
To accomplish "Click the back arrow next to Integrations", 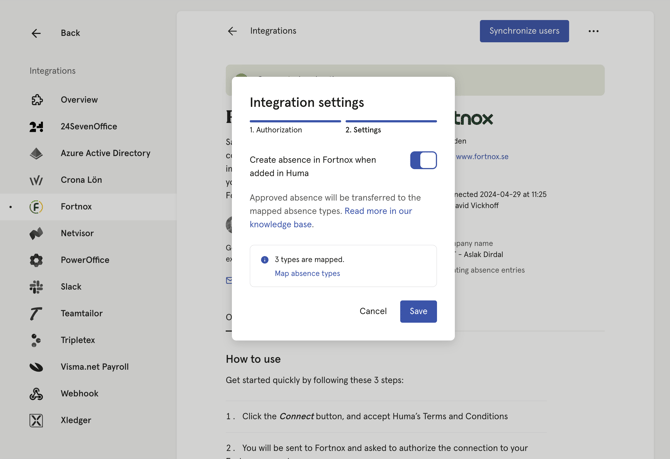I will pyautogui.click(x=232, y=31).
